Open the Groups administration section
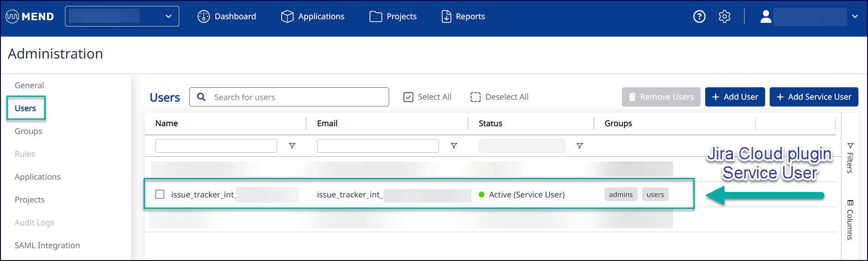 pyautogui.click(x=28, y=131)
